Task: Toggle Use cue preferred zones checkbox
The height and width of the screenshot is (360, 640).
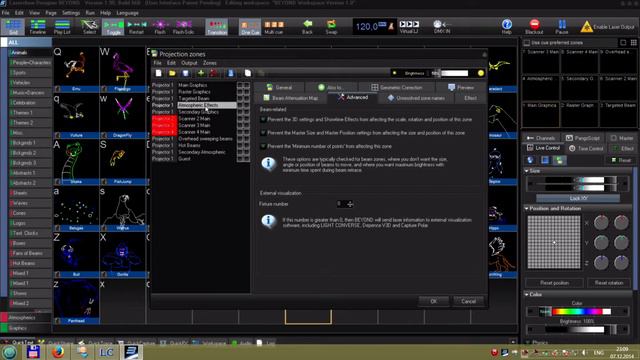Action: [527, 42]
